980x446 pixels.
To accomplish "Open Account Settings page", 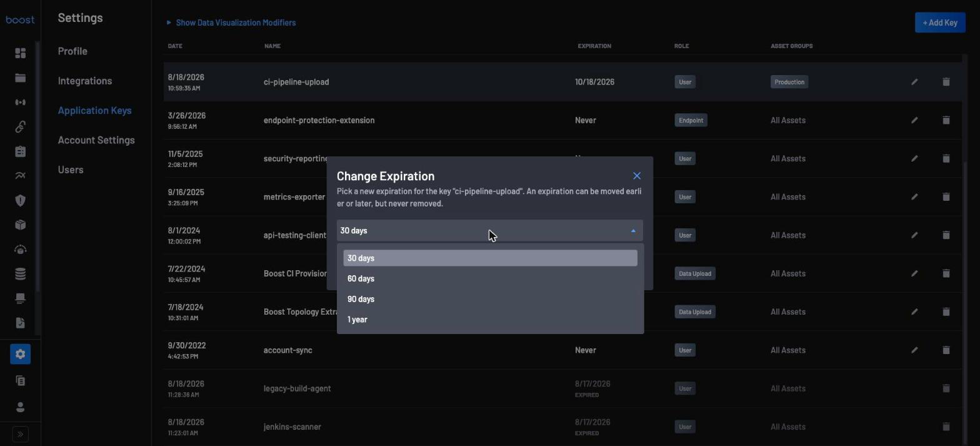I will pos(96,140).
